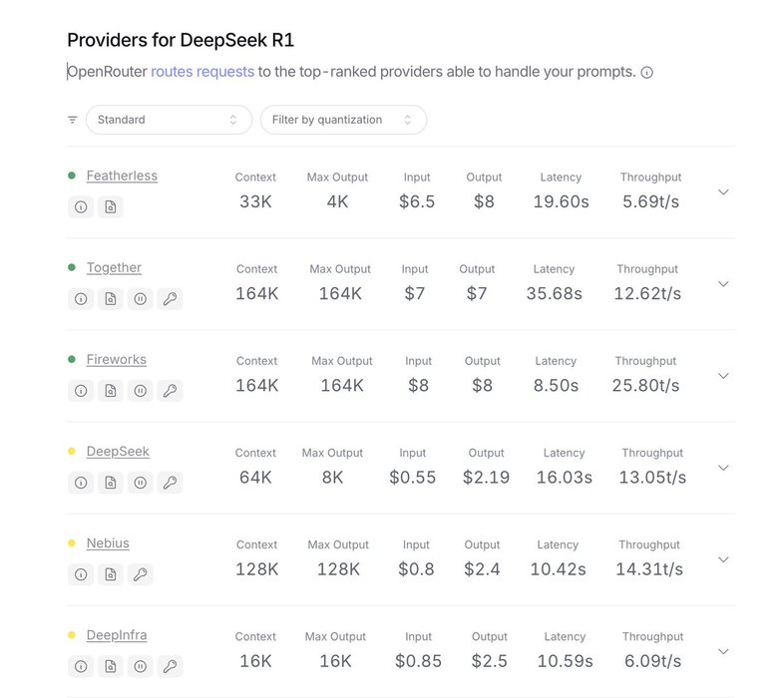Click the info icon under Featherless

pos(81,207)
